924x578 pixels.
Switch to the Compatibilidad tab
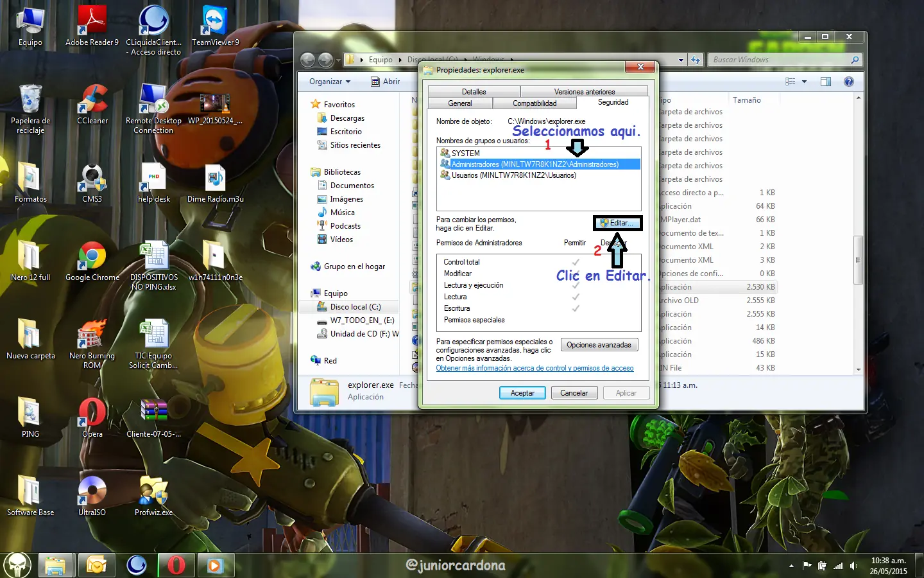pyautogui.click(x=535, y=103)
